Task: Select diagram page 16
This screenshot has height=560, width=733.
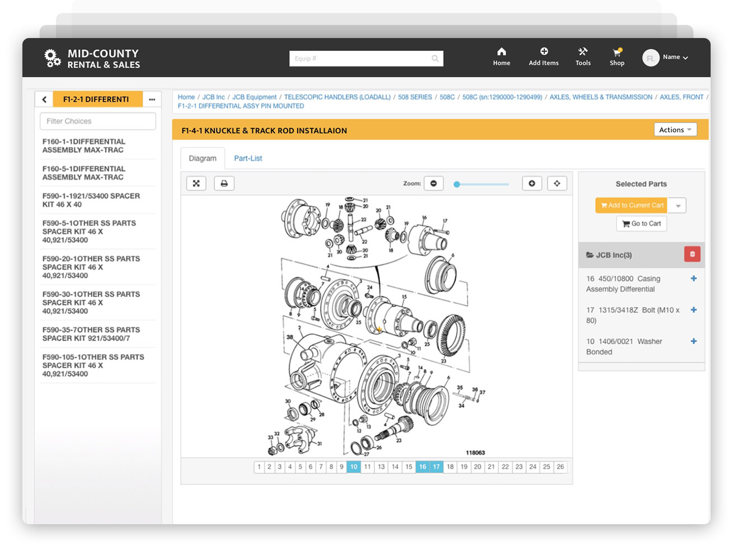Action: pos(422,467)
